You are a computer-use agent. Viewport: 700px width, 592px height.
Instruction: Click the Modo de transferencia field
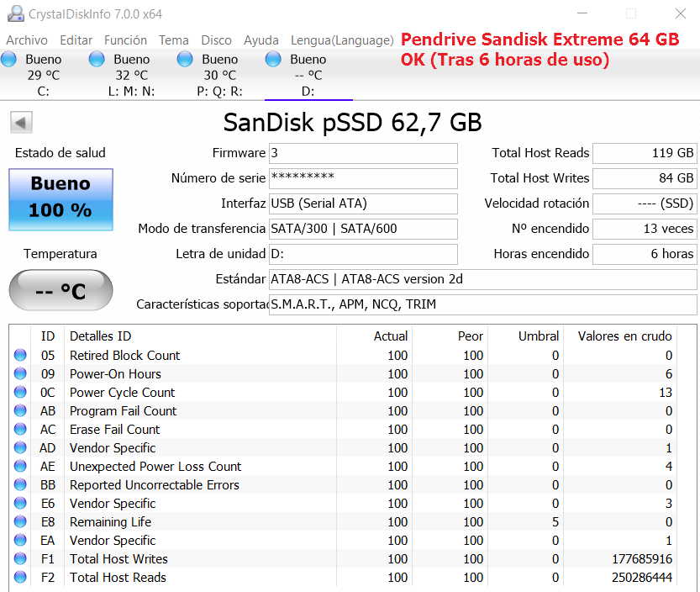[x=363, y=229]
